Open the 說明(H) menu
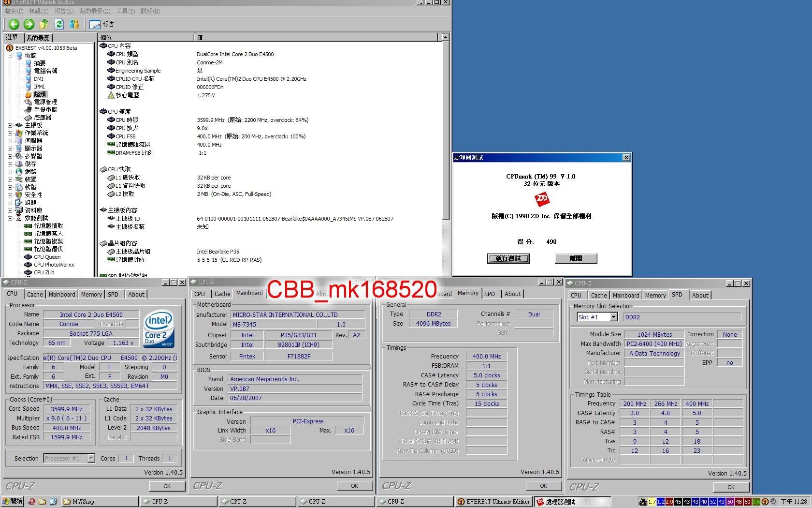 [150, 11]
